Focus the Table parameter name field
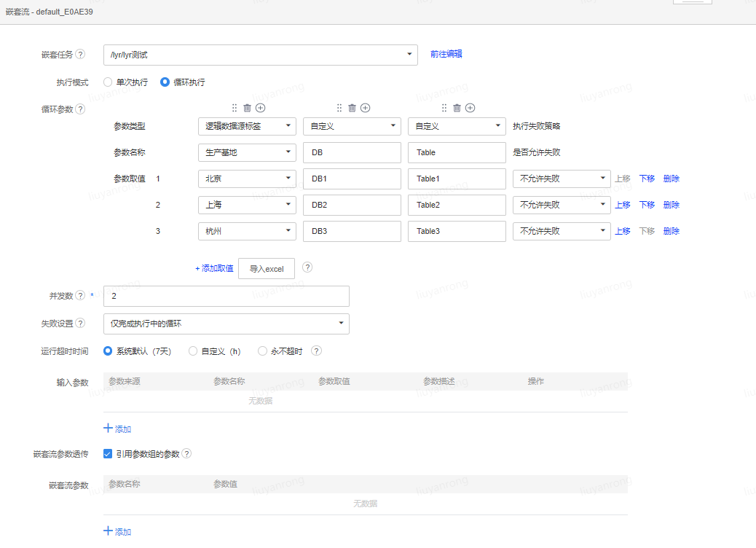756x548 pixels. pos(457,152)
